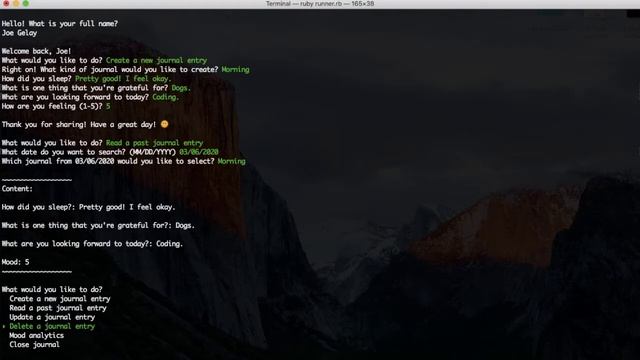This screenshot has width=640, height=360.
Task: Click the 'grateful for?: Dogs.' content line
Action: click(x=98, y=225)
